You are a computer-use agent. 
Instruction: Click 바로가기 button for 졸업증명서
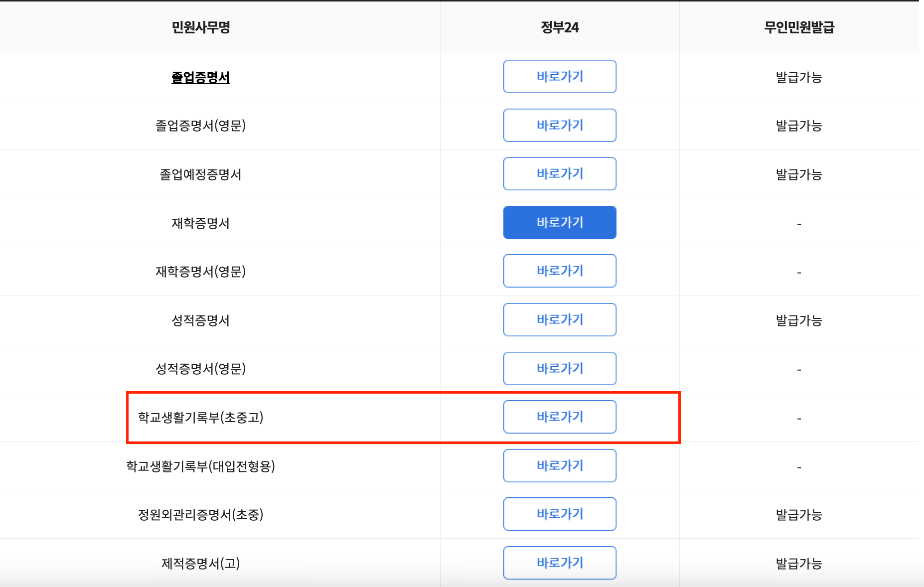pos(560,76)
